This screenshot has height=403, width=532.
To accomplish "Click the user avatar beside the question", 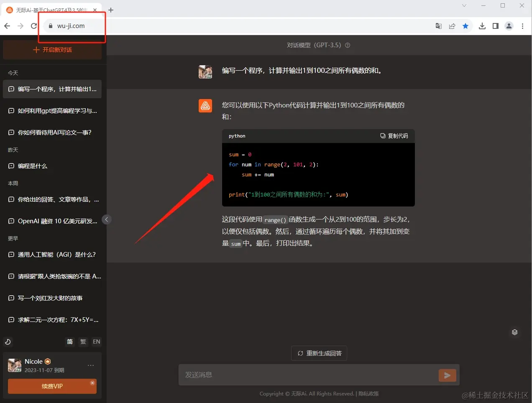I will coord(205,72).
